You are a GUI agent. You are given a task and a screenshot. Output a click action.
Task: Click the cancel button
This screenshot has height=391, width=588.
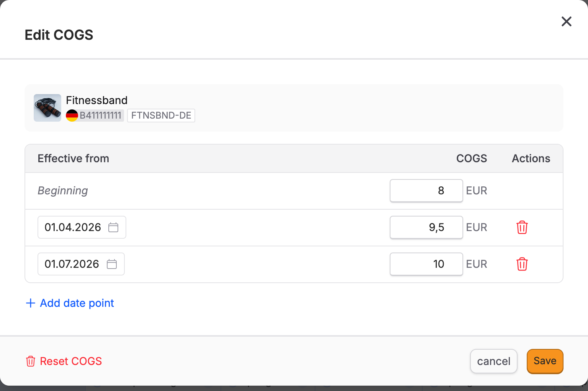coord(494,361)
